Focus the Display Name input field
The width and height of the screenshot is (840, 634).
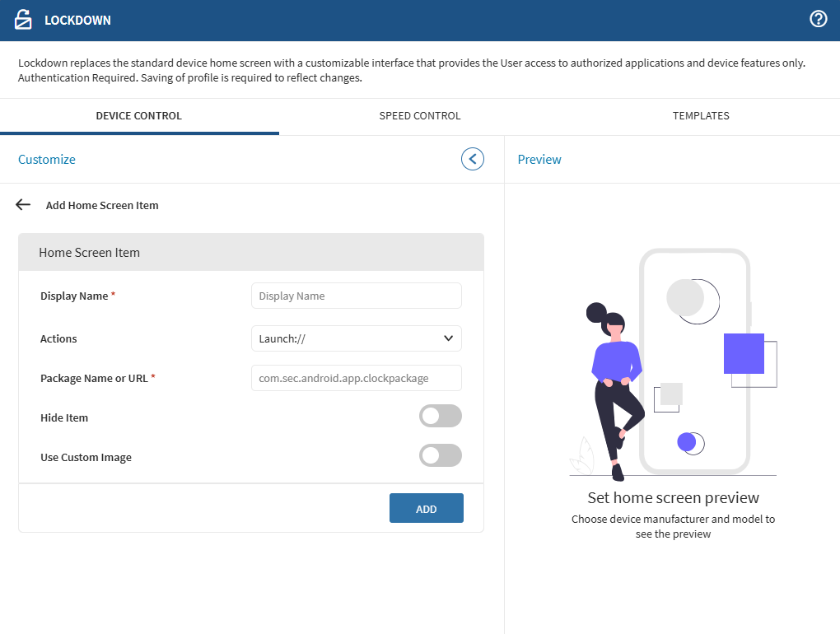[356, 296]
